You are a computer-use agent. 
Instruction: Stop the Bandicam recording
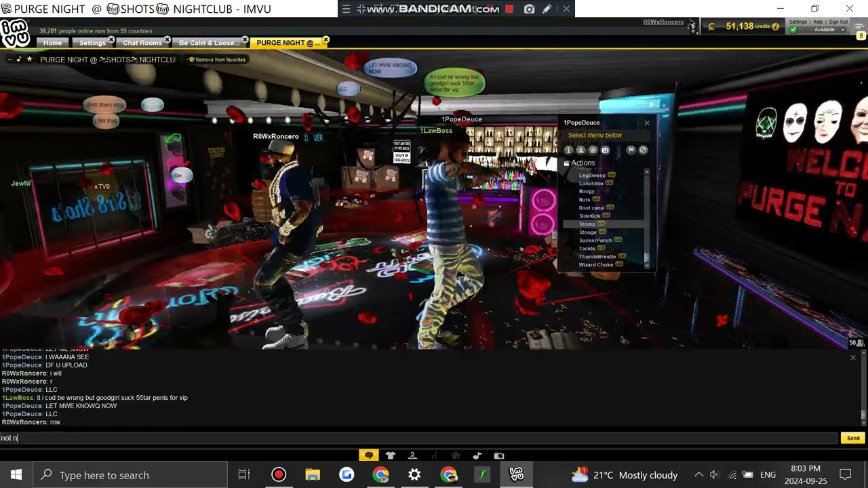(509, 9)
